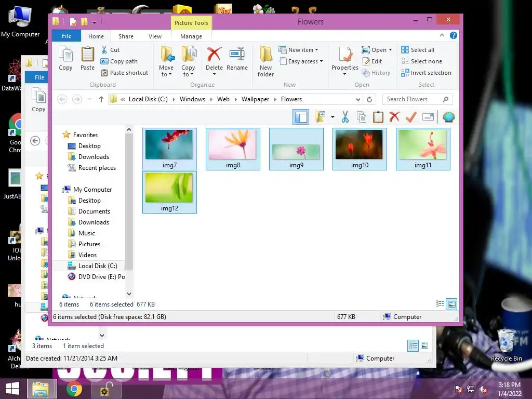Click the Copy icon in the Flowers ribbon
The width and height of the screenshot is (532, 399).
(65, 58)
